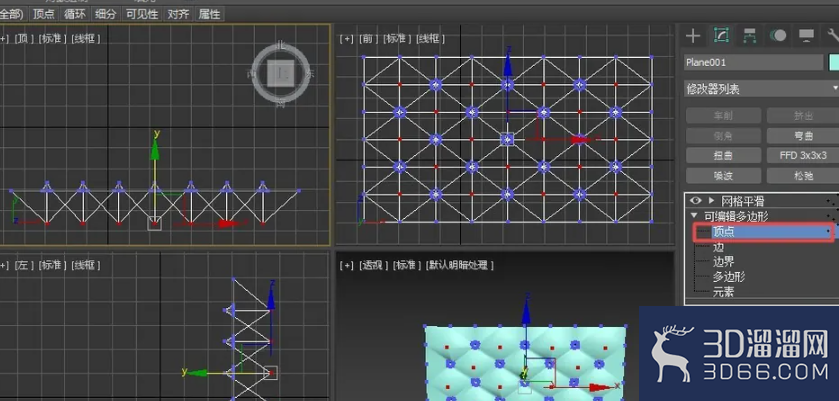The width and height of the screenshot is (839, 401).
Task: Open the 对齐 ribbon tab
Action: (178, 14)
